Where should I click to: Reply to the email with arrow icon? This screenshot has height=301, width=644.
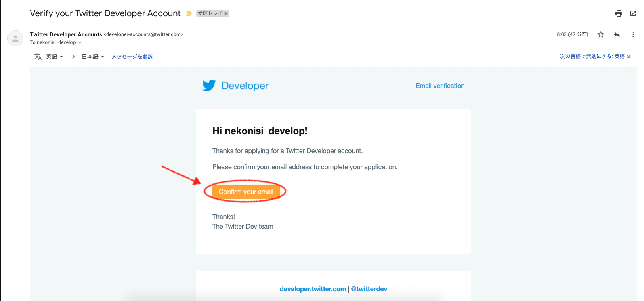pyautogui.click(x=617, y=34)
